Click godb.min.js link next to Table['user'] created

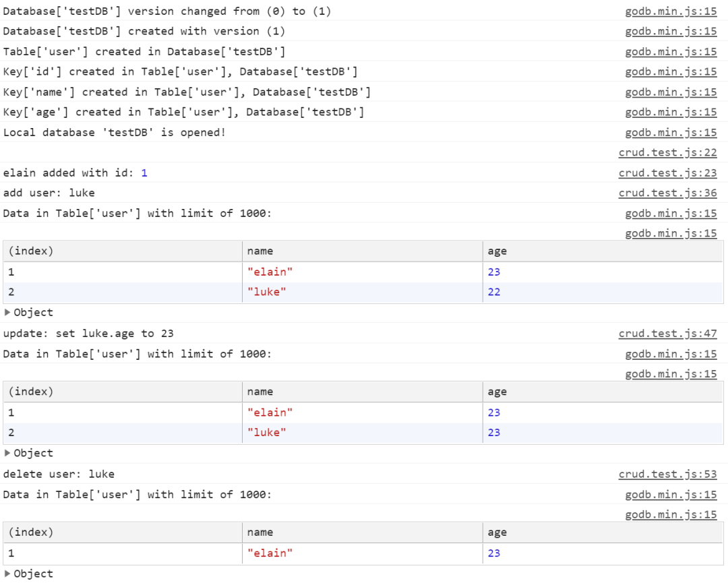pos(671,52)
